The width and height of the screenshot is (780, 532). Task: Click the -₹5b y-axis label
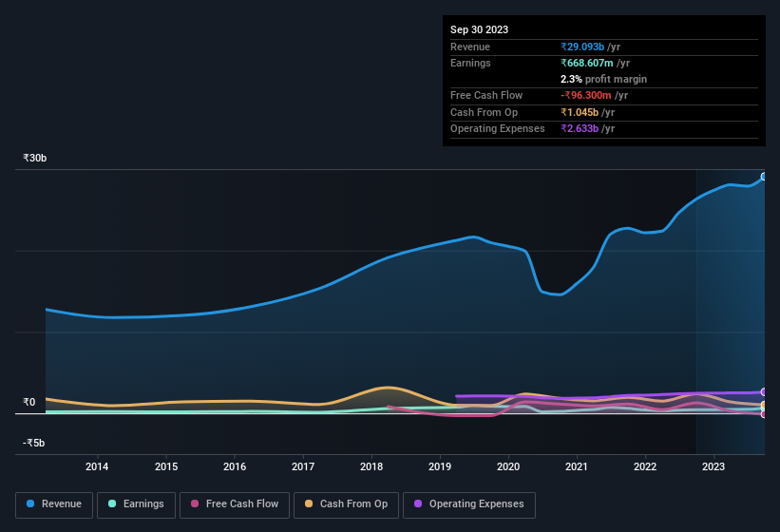pos(34,443)
